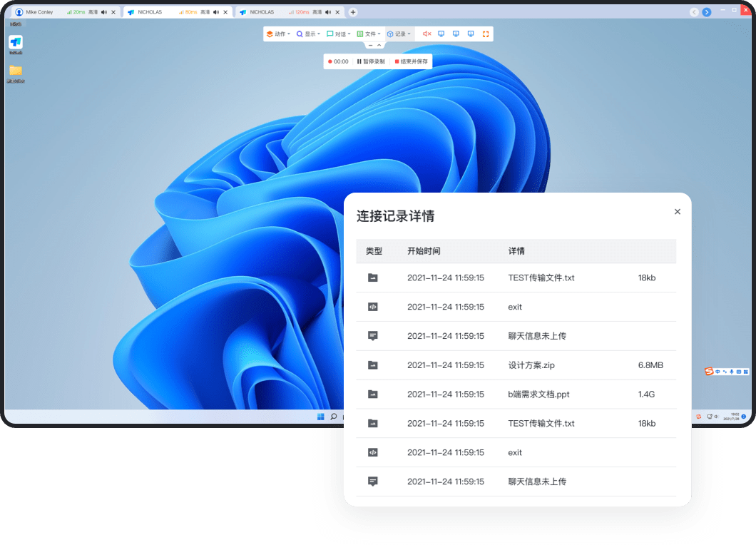
Task: Open the 显示 (Display) dropdown menu
Action: [x=308, y=34]
